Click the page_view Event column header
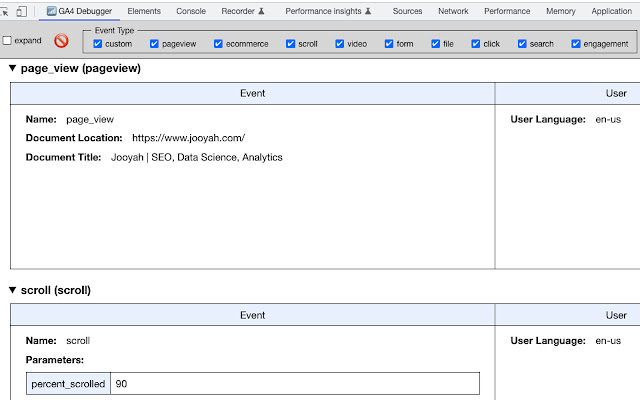The height and width of the screenshot is (400, 640). click(253, 93)
